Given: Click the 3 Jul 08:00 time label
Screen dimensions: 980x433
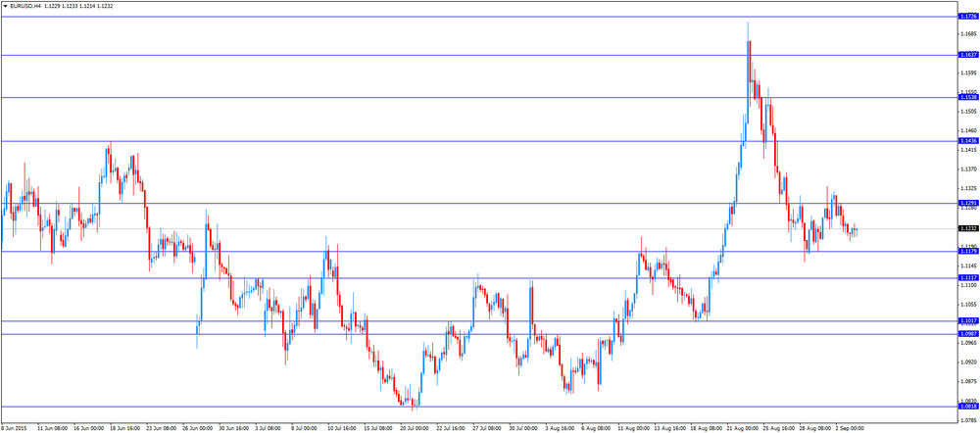Looking at the screenshot, I should coord(269,429).
